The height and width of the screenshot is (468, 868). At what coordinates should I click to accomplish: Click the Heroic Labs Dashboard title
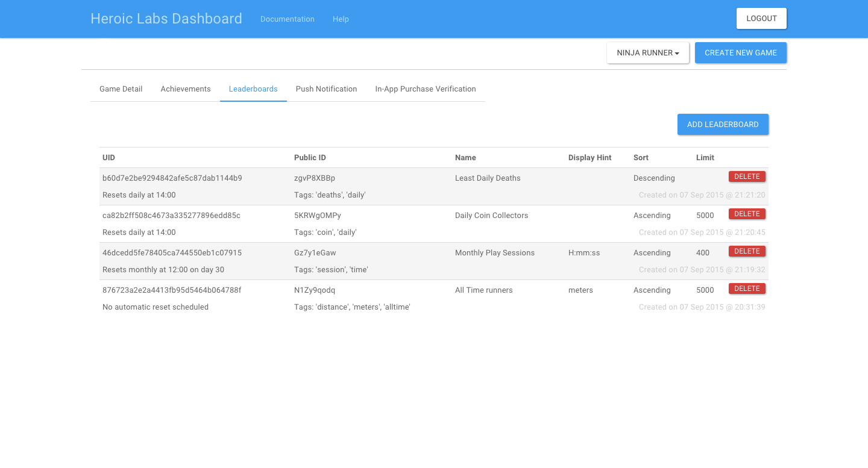(166, 19)
